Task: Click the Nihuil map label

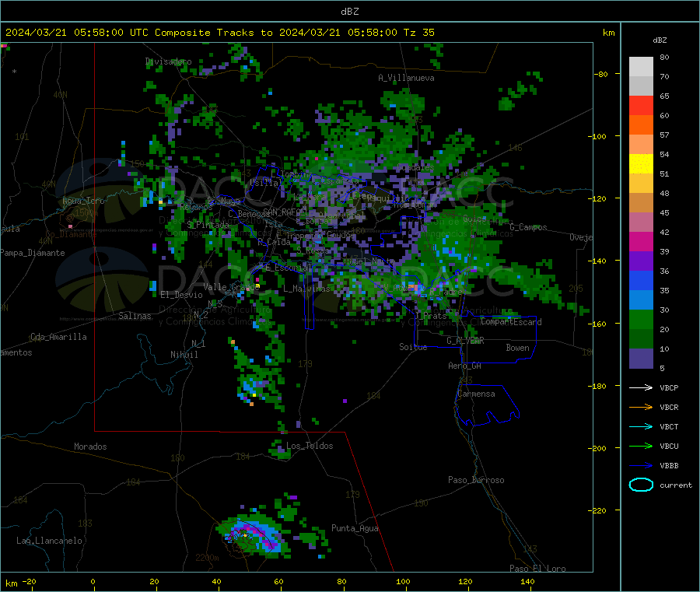Action: [x=184, y=355]
